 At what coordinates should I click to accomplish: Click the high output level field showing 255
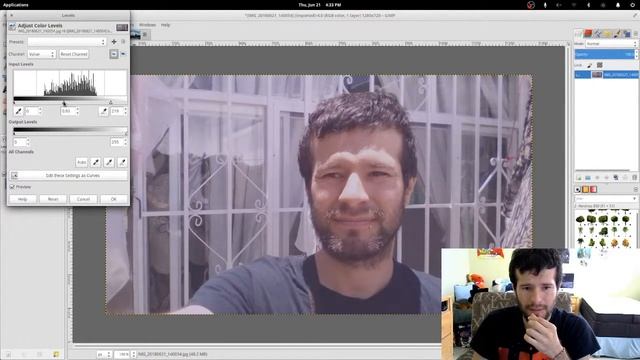119,142
